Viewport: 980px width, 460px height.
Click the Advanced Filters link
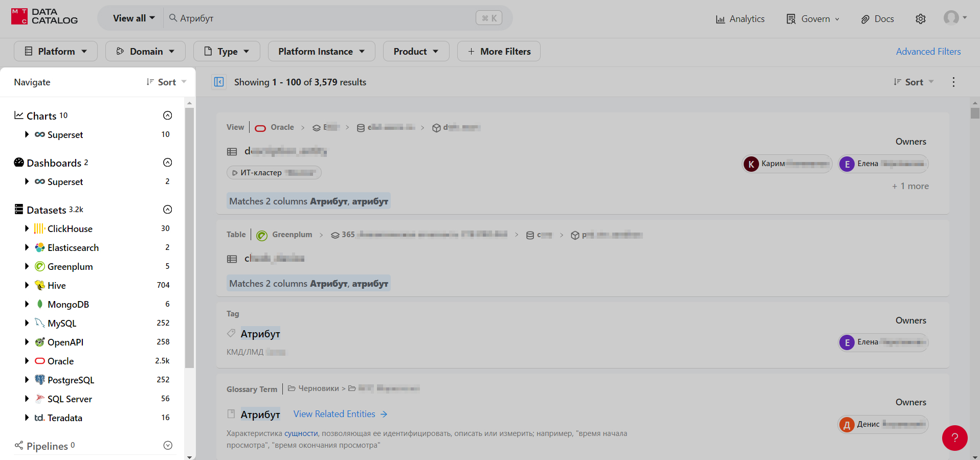coord(928,52)
